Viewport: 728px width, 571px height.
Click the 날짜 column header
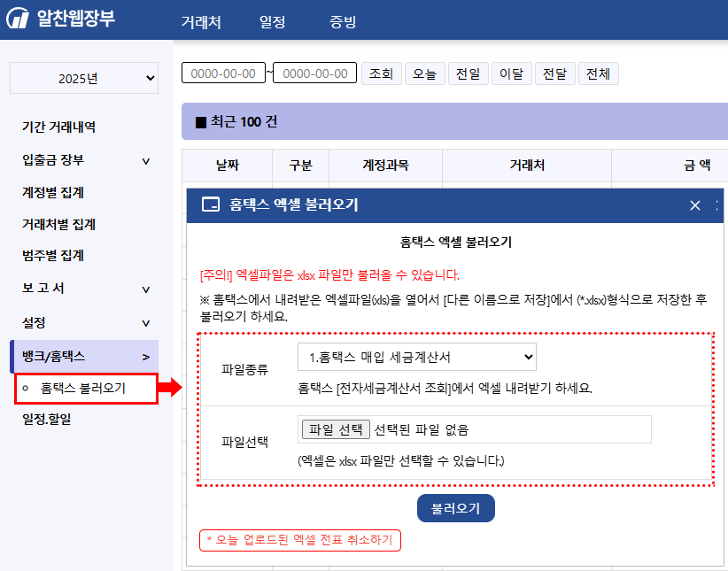point(227,166)
